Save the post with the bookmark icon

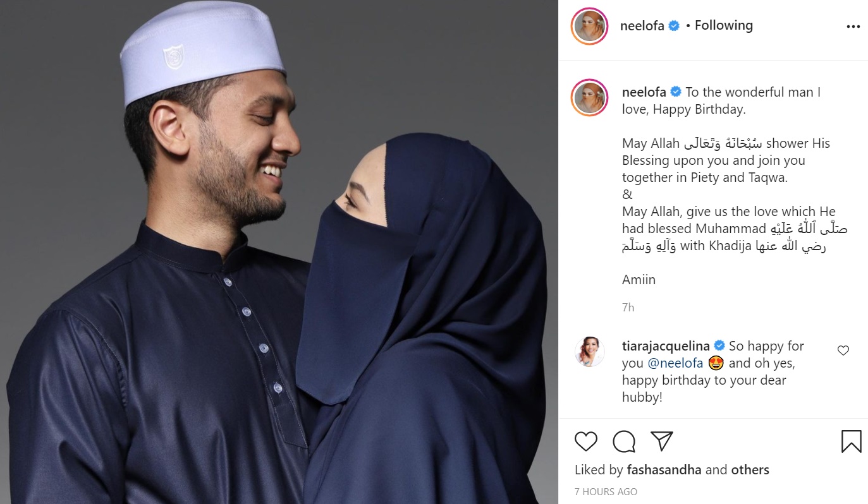tap(851, 441)
